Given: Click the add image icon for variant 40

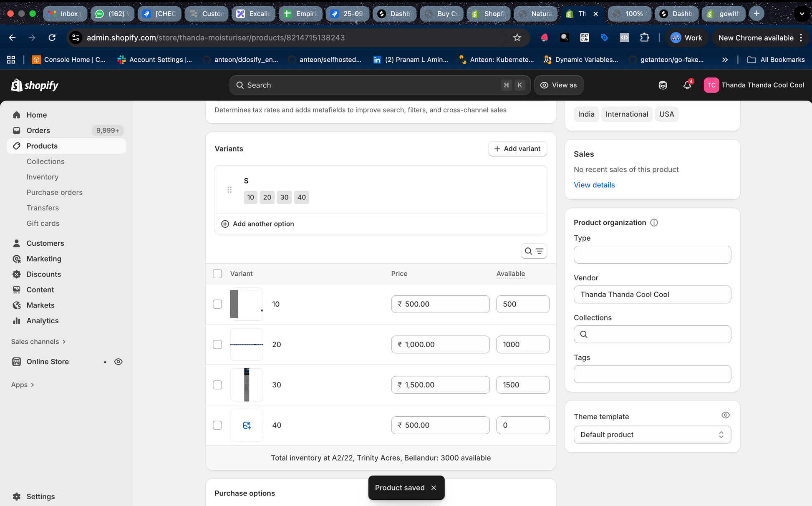Looking at the screenshot, I should click(x=247, y=425).
